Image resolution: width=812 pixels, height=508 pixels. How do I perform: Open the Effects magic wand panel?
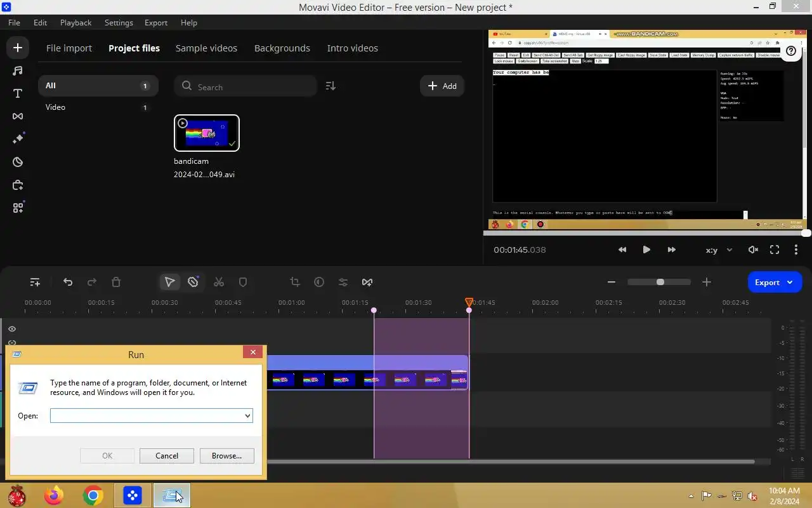point(18,139)
